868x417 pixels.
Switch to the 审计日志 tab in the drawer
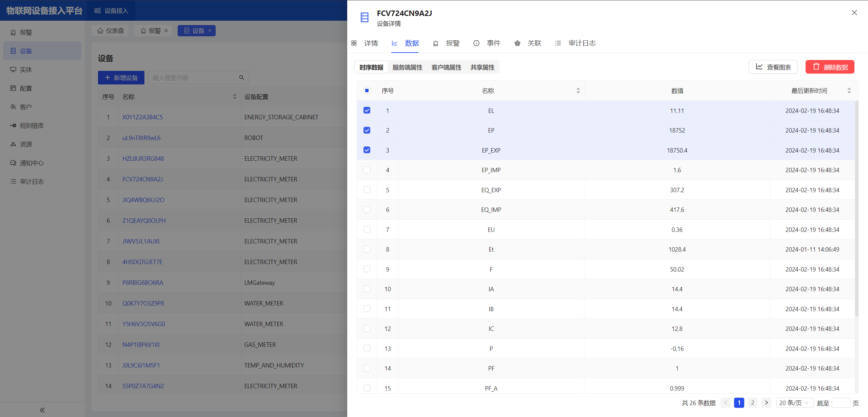click(x=581, y=43)
